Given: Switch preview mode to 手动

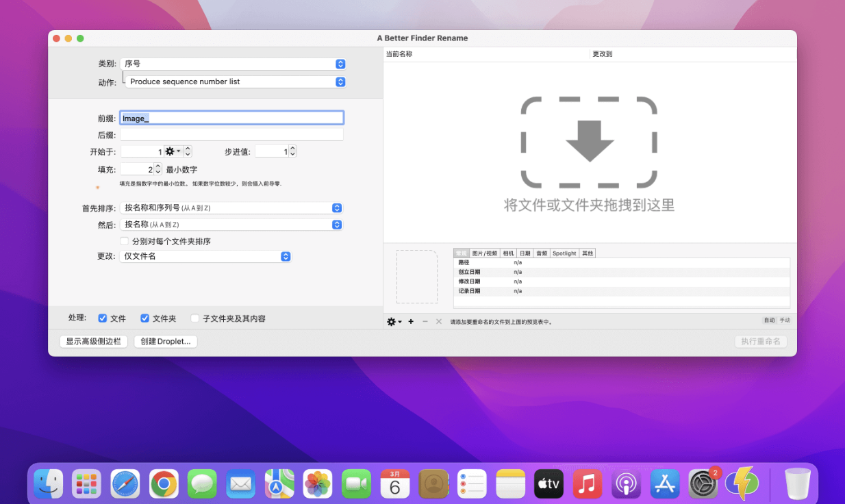Looking at the screenshot, I should pos(784,320).
